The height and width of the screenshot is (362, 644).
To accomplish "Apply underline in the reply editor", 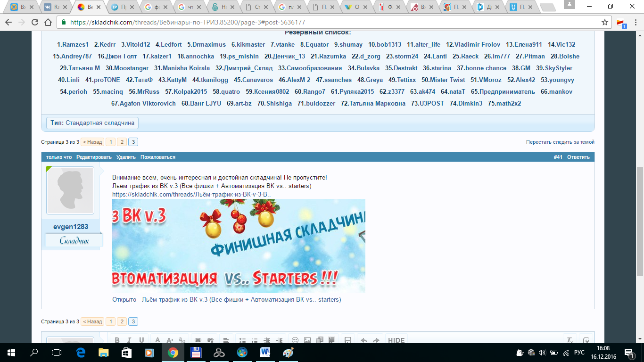I will (x=141, y=340).
